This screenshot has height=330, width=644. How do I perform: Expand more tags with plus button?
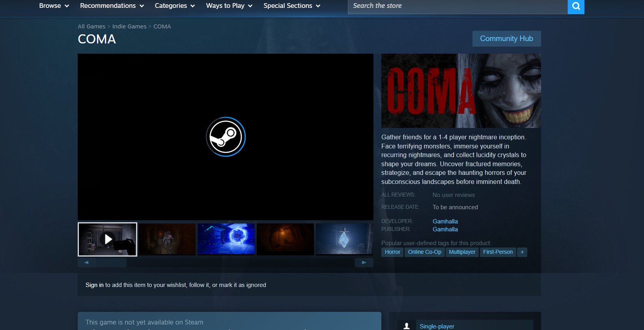[522, 252]
